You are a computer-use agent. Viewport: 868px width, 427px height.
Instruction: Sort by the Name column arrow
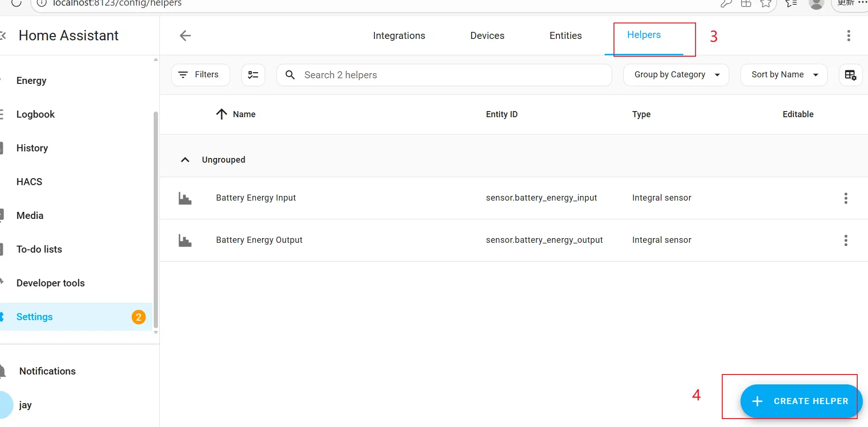click(222, 114)
